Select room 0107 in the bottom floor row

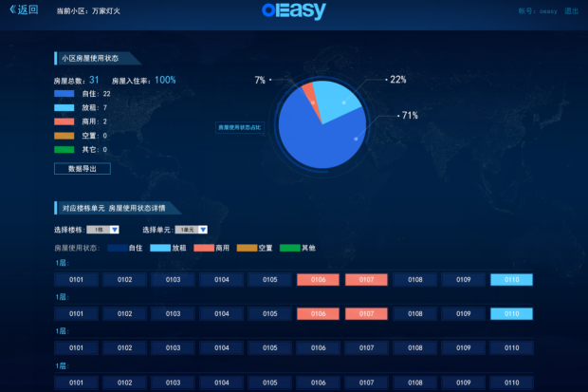(366, 383)
